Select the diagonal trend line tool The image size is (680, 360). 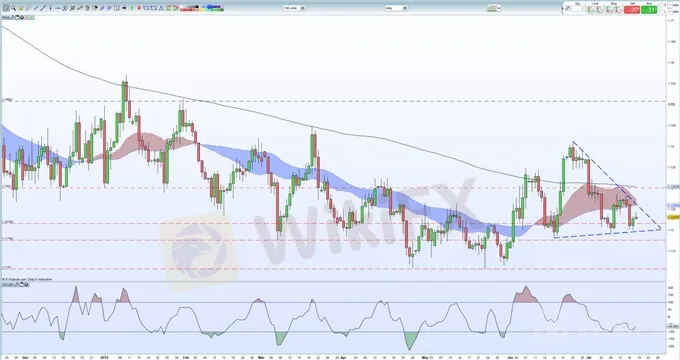point(42,8)
